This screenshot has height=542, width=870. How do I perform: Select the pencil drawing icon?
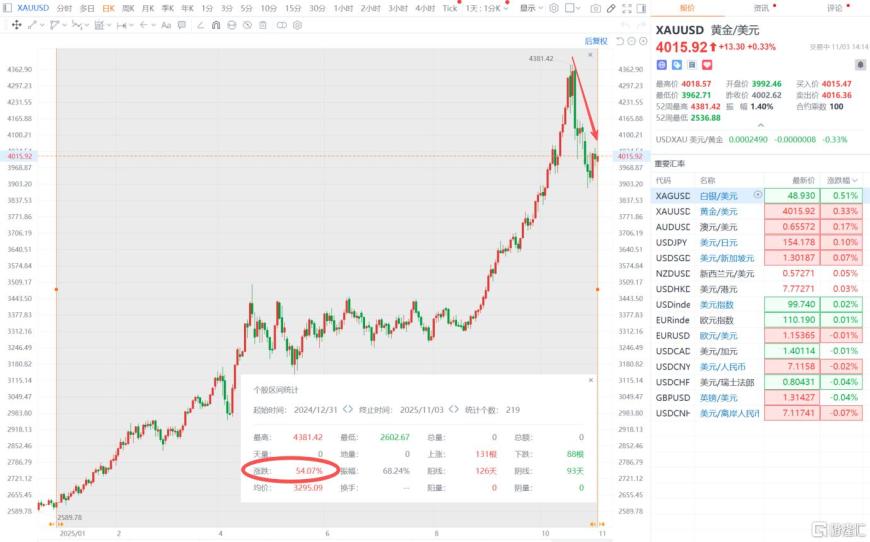pos(611,8)
